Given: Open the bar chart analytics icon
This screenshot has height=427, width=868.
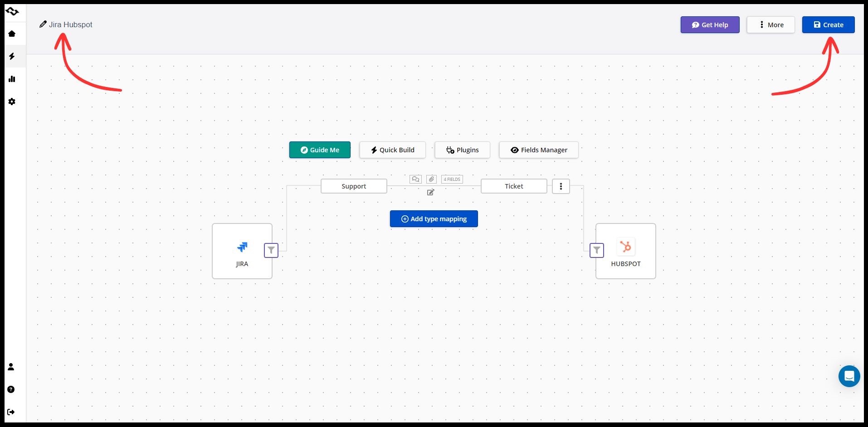Looking at the screenshot, I should point(12,79).
